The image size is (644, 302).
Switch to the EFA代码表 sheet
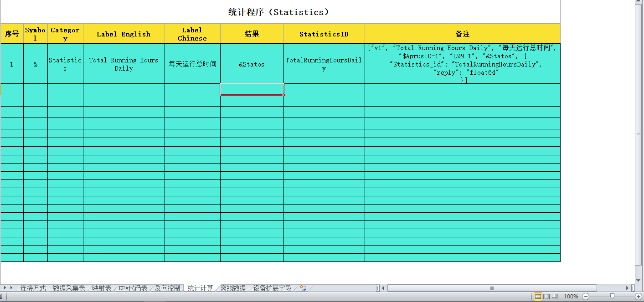point(133,288)
